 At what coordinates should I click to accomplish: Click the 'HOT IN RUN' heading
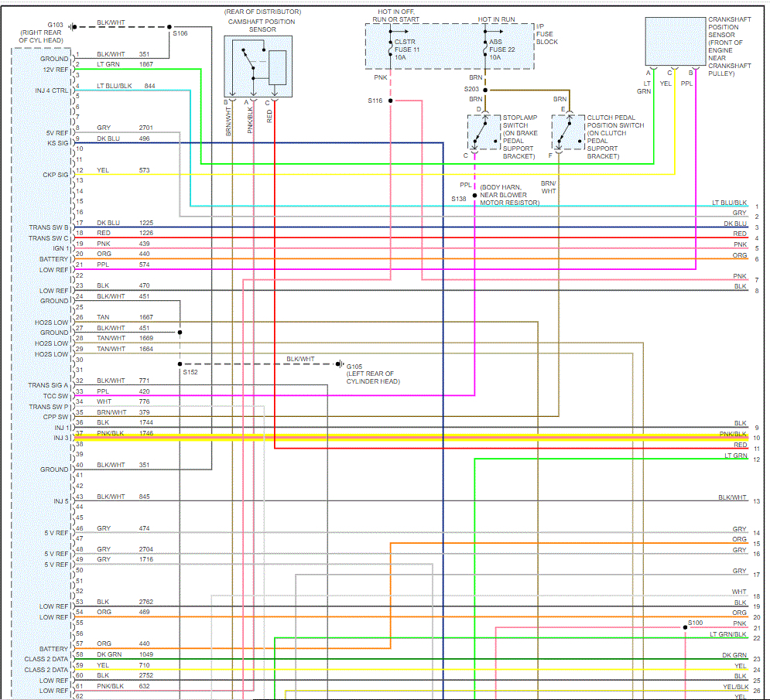pyautogui.click(x=497, y=19)
